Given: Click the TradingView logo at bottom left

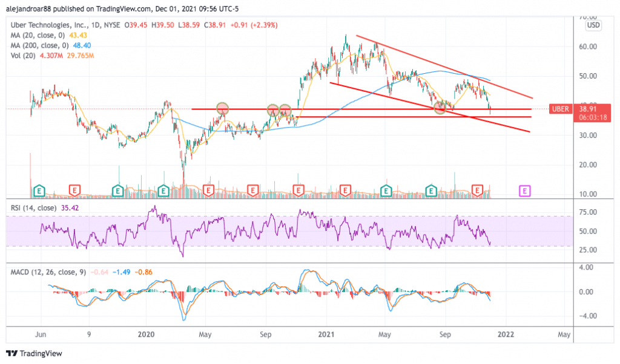Looking at the screenshot, I should (x=34, y=353).
